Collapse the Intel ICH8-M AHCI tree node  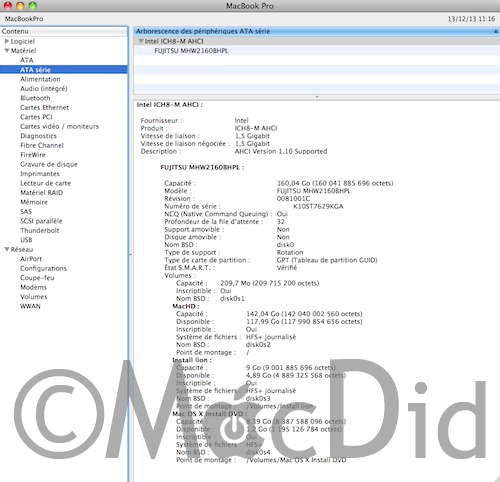[x=141, y=41]
